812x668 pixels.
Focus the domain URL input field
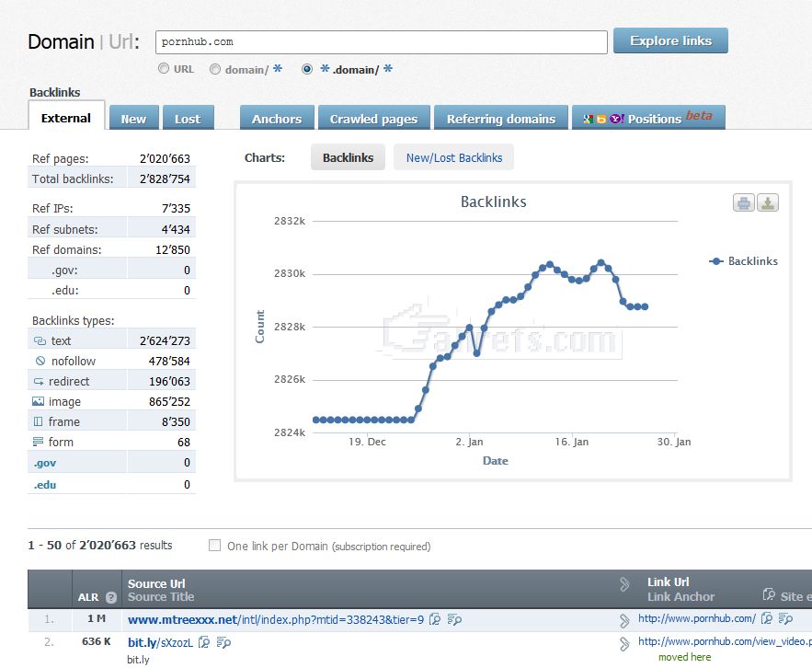point(381,42)
